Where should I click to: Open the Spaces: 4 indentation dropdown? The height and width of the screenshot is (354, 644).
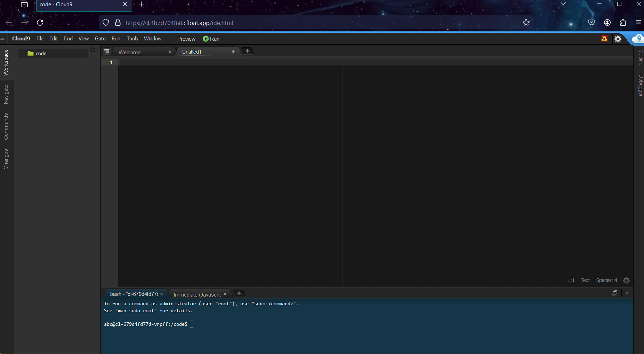tap(606, 280)
